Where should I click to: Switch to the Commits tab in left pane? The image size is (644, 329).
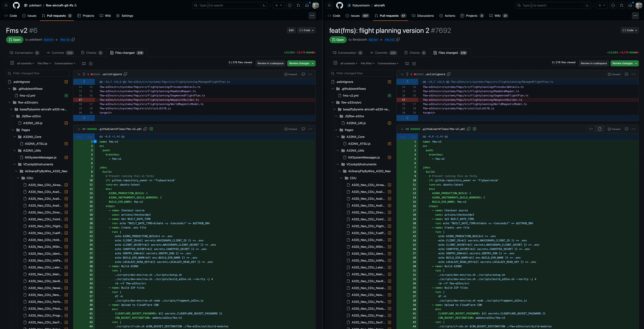[58, 53]
